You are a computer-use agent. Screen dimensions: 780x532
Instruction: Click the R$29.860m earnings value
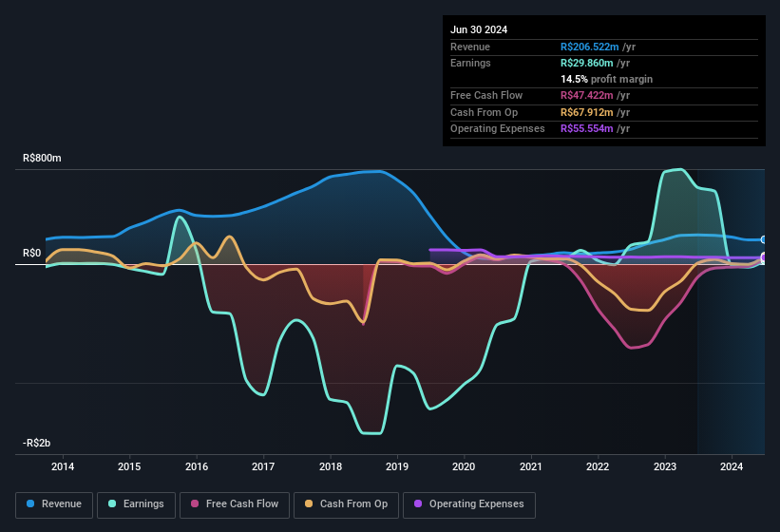[x=586, y=63]
